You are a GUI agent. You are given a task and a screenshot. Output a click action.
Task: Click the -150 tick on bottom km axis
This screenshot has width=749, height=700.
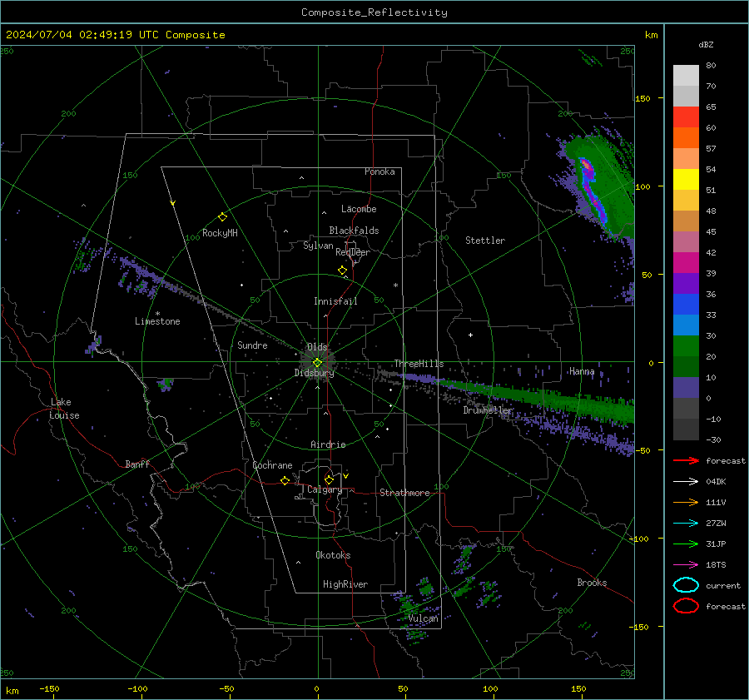49,688
